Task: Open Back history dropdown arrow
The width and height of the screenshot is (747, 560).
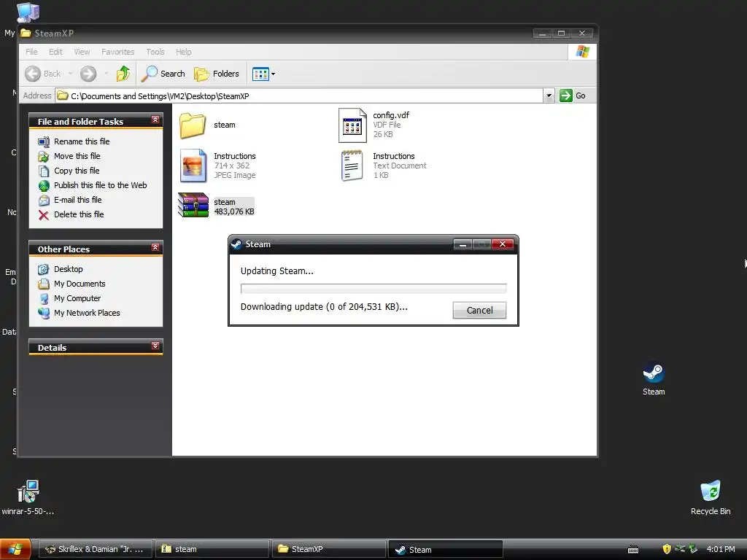Action: [x=71, y=74]
